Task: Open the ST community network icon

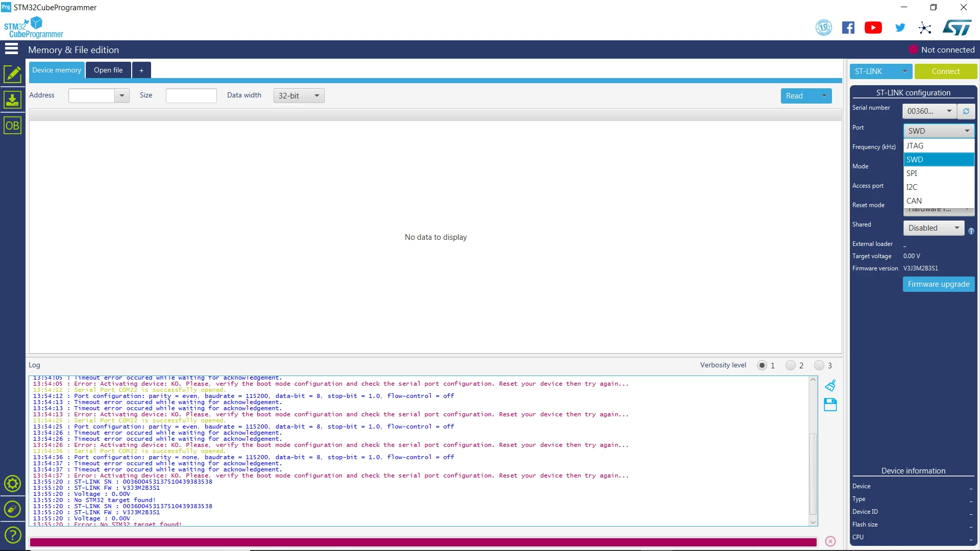Action: pos(925,28)
